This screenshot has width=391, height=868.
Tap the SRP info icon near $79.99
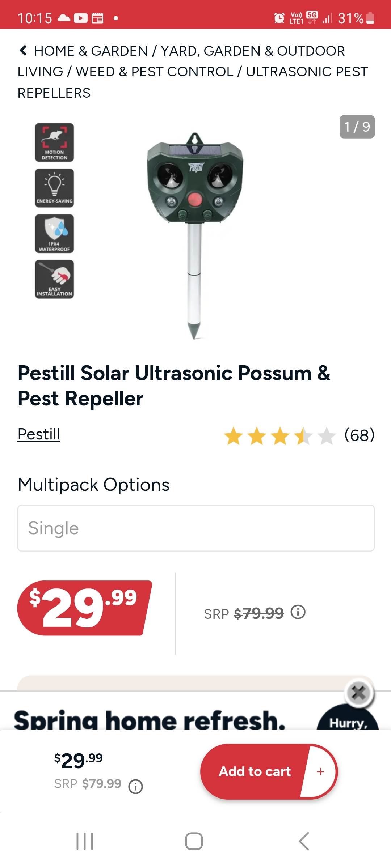[298, 612]
